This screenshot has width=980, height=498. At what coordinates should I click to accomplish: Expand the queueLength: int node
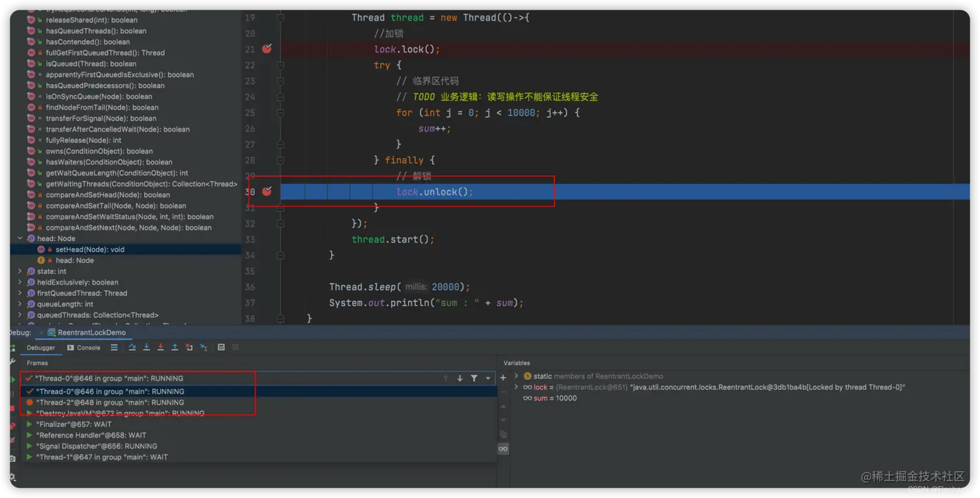pos(20,304)
